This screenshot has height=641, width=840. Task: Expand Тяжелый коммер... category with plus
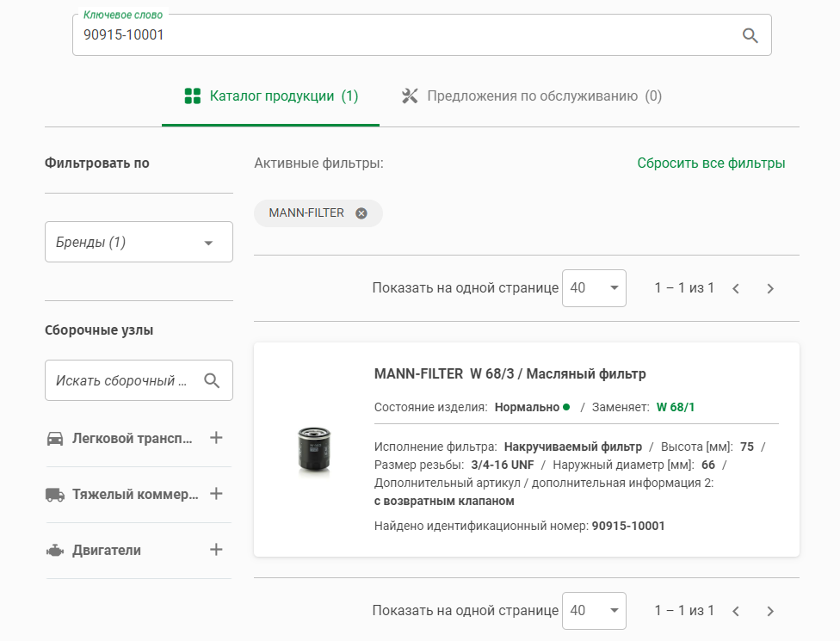click(x=216, y=494)
